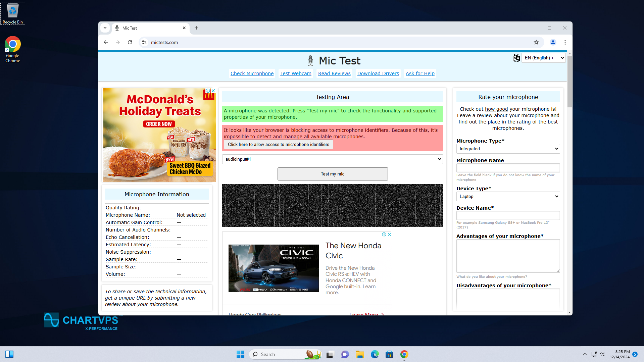Image resolution: width=644 pixels, height=362 pixels.
Task: Open the Widgets panel on taskbar
Action: 9,354
